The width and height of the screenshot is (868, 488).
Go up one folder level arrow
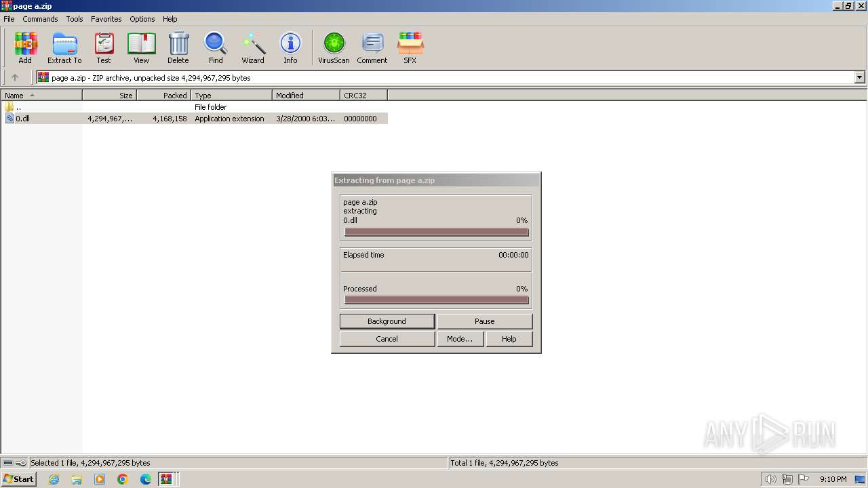pos(15,77)
